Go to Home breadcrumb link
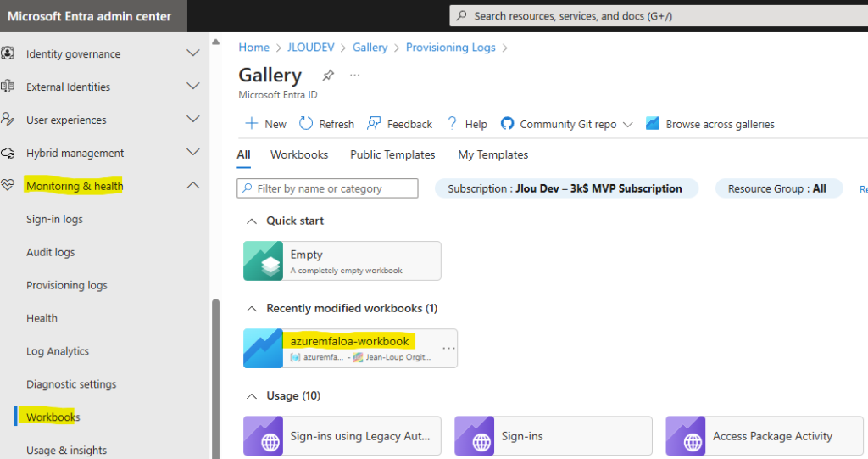Screen dimensions: 868x459 [253, 48]
